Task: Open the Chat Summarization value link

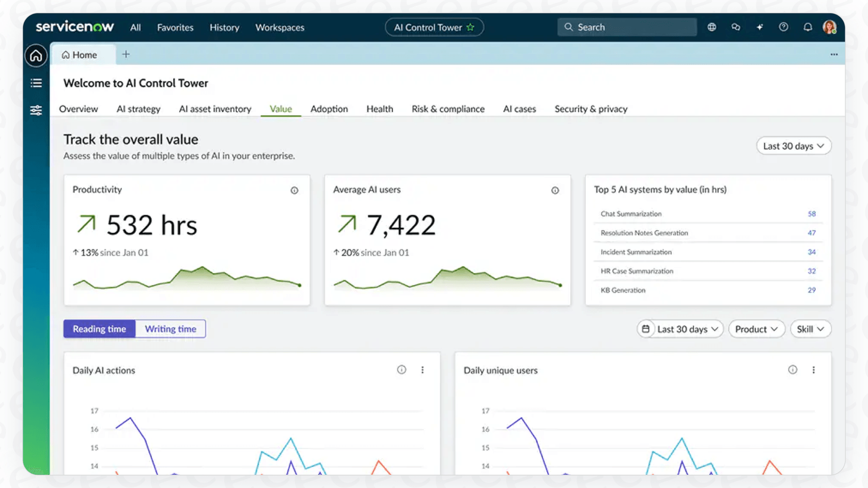Action: [811, 213]
